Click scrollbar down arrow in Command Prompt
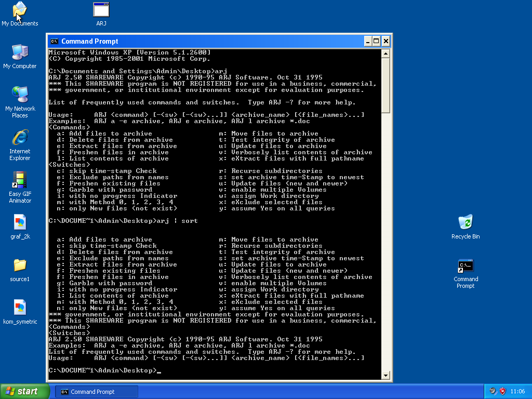The height and width of the screenshot is (399, 532). (x=385, y=375)
